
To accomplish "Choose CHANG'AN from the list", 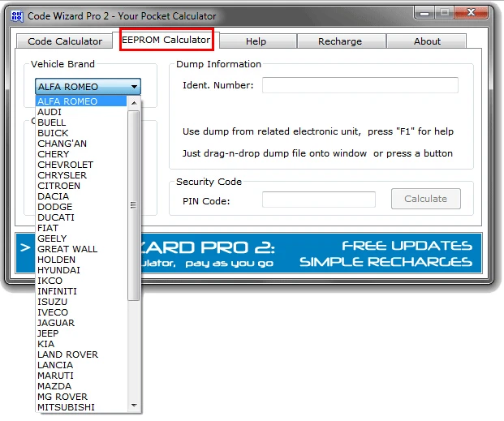I will (81, 144).
